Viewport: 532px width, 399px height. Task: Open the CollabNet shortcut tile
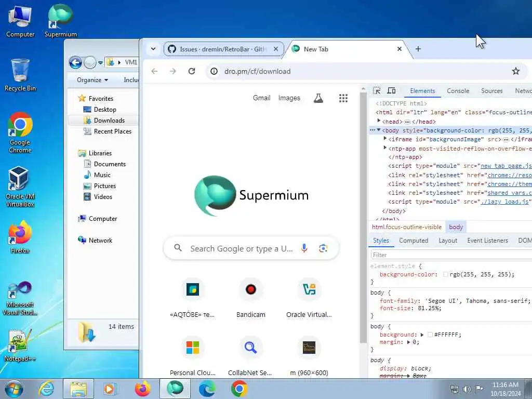coord(251,356)
